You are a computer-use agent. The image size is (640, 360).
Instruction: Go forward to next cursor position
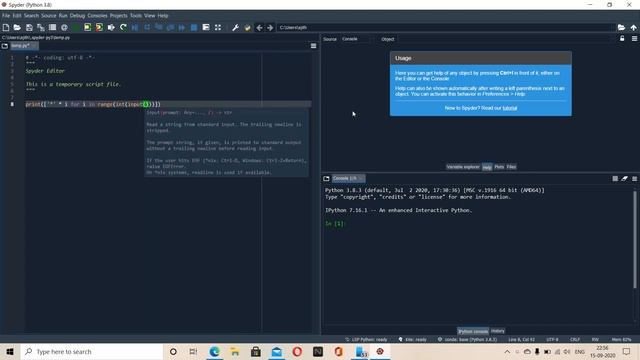point(270,27)
